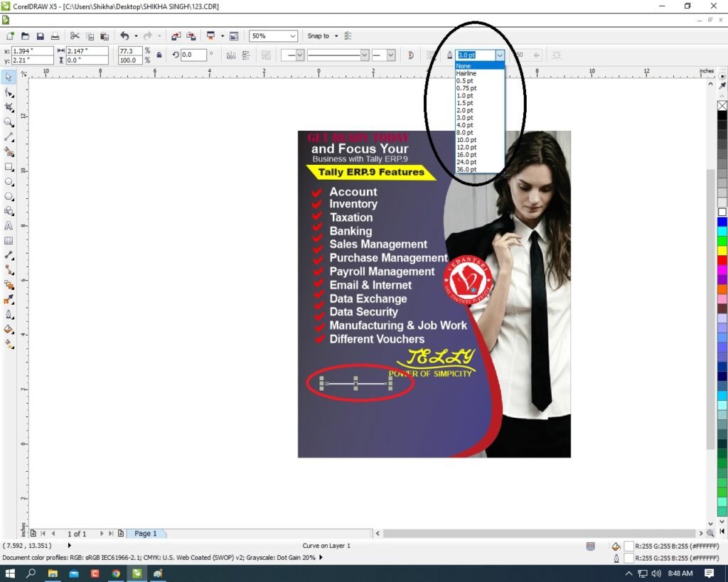
Task: Select the Crop tool
Action: 9,107
